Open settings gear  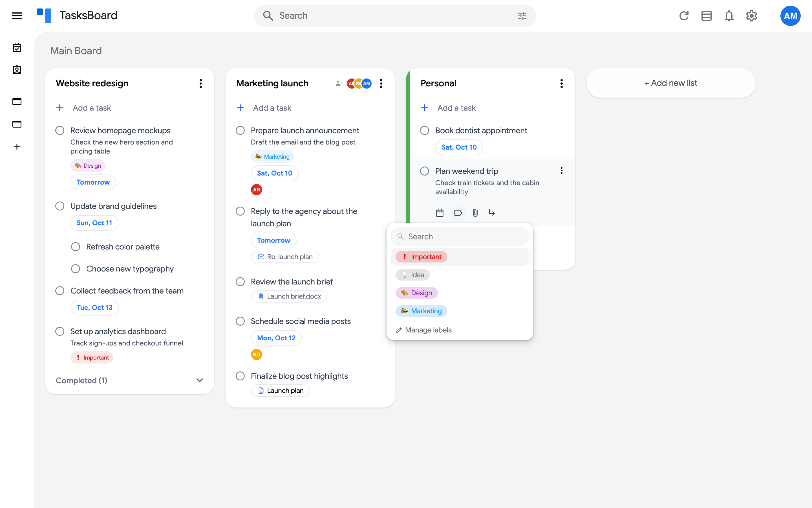pyautogui.click(x=751, y=16)
